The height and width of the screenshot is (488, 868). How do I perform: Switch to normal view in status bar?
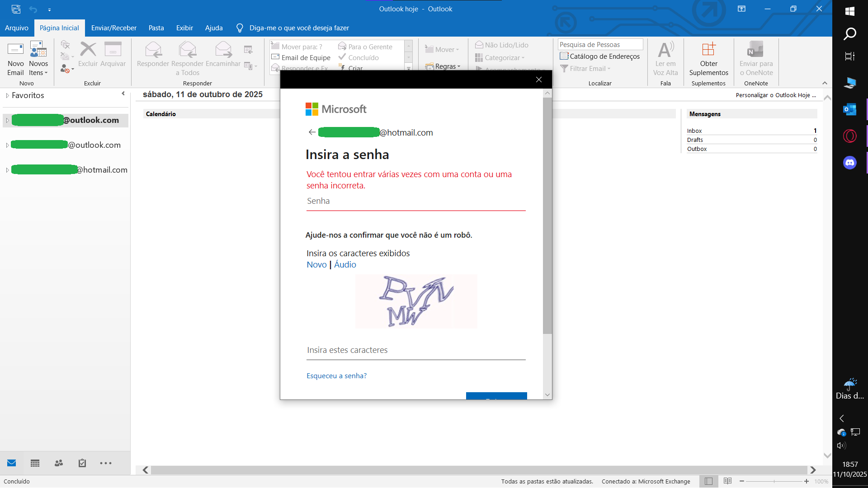[708, 481]
